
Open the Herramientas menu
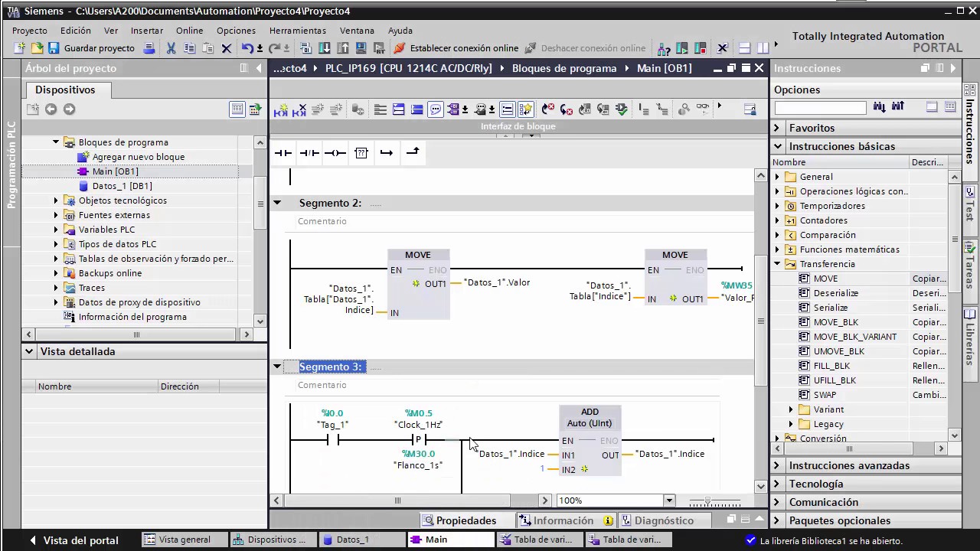[x=298, y=31]
